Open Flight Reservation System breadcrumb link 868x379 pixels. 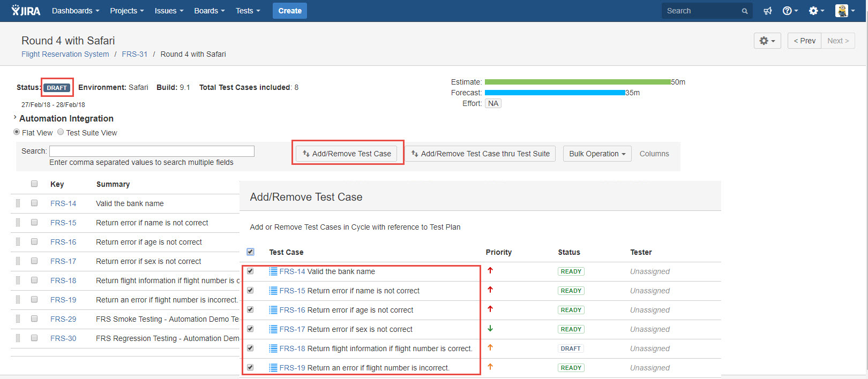tap(65, 54)
